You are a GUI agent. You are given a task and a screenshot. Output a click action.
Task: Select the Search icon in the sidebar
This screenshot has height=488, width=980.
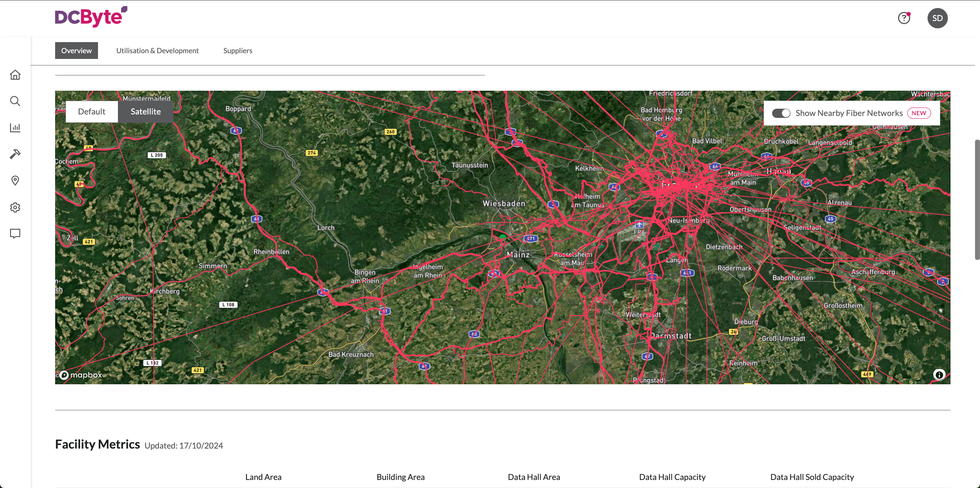pyautogui.click(x=15, y=101)
